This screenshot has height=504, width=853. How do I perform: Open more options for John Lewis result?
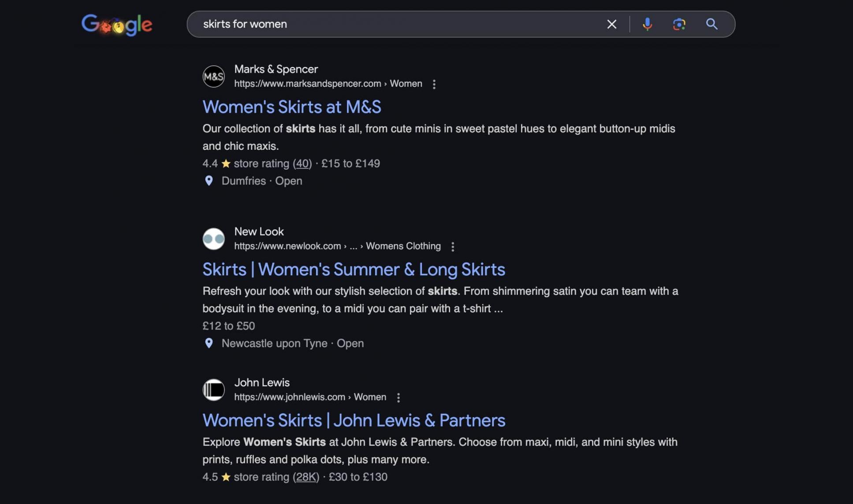[x=398, y=398]
